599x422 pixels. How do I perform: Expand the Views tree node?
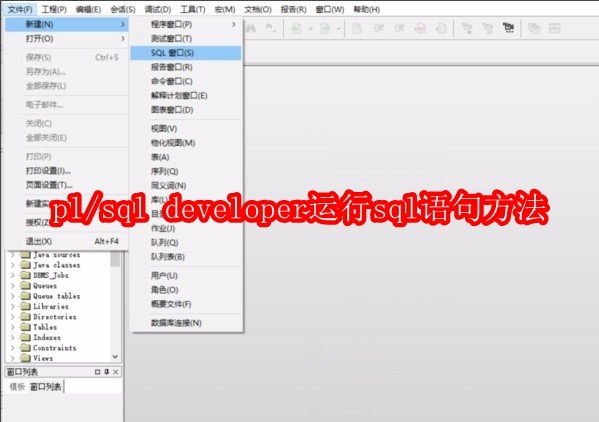(13, 358)
